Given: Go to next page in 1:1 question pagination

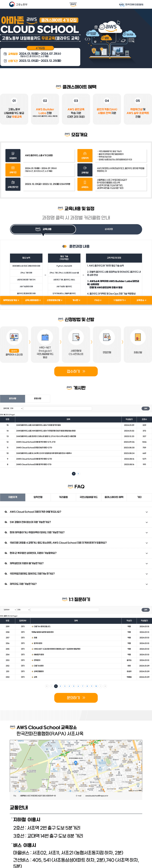Looking at the screenshot, I should (100, 686).
